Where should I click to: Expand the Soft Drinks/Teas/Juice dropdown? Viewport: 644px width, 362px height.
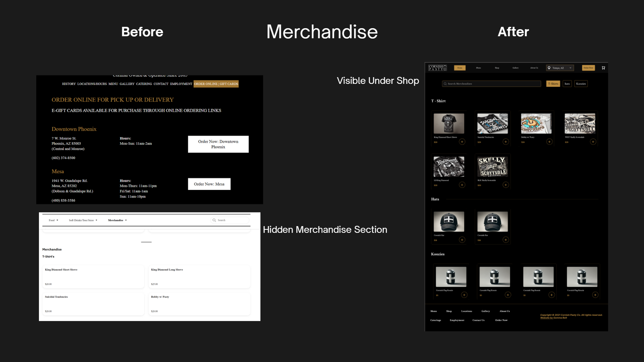pos(83,220)
